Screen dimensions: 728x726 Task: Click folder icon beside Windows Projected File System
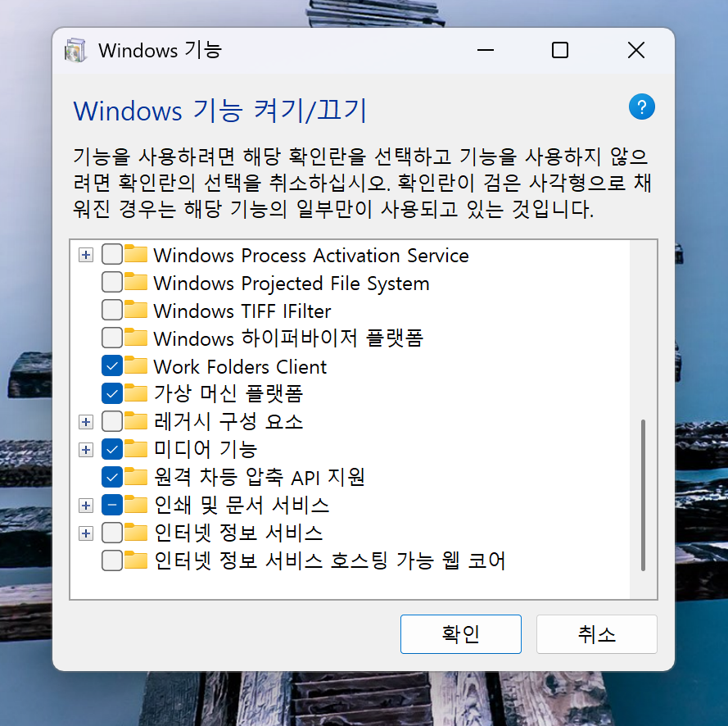(135, 283)
